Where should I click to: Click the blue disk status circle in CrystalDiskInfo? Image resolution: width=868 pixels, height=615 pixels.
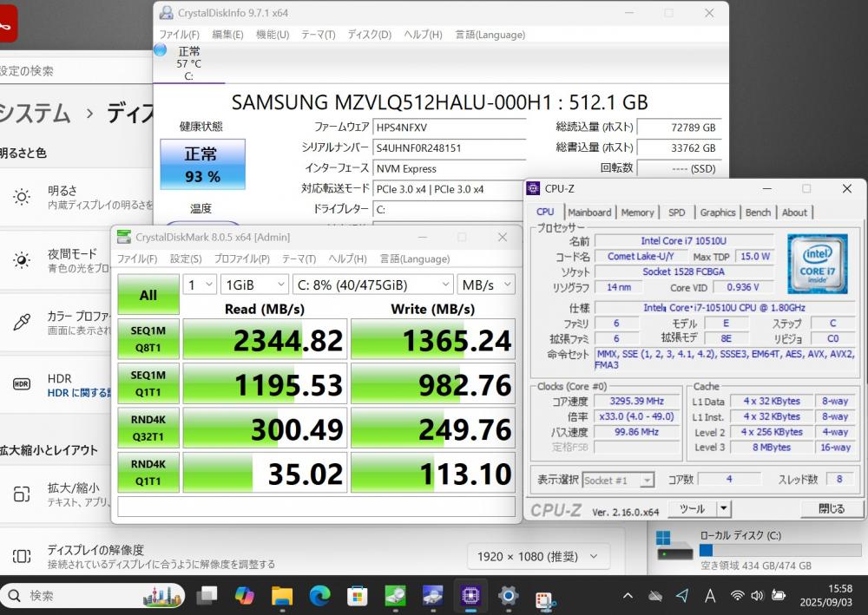(x=160, y=49)
